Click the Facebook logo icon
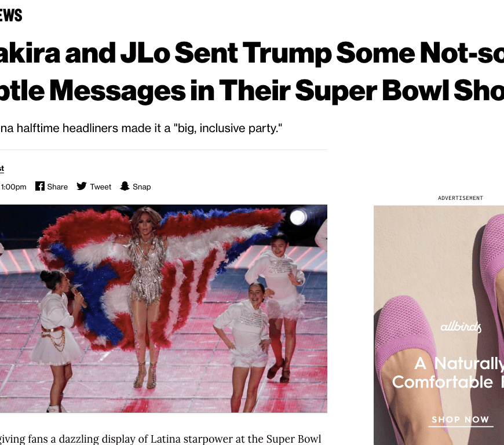This screenshot has height=445, width=504. click(x=40, y=186)
